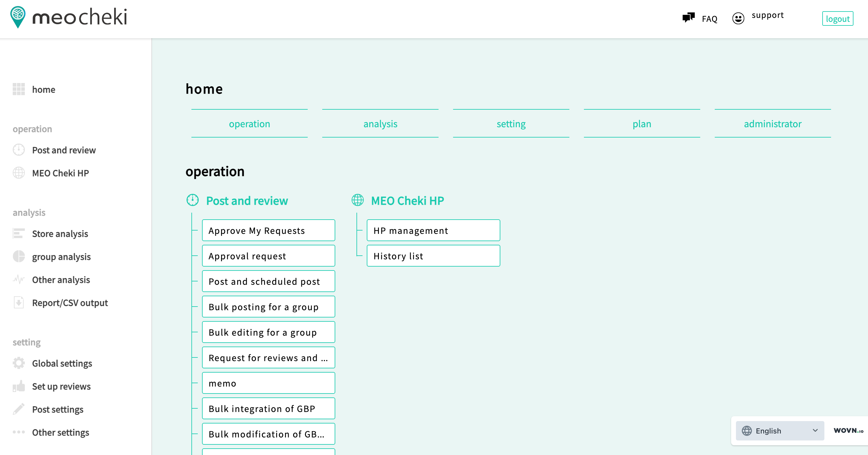Select the plan tab
Screen dimensions: 868x455
(x=641, y=124)
